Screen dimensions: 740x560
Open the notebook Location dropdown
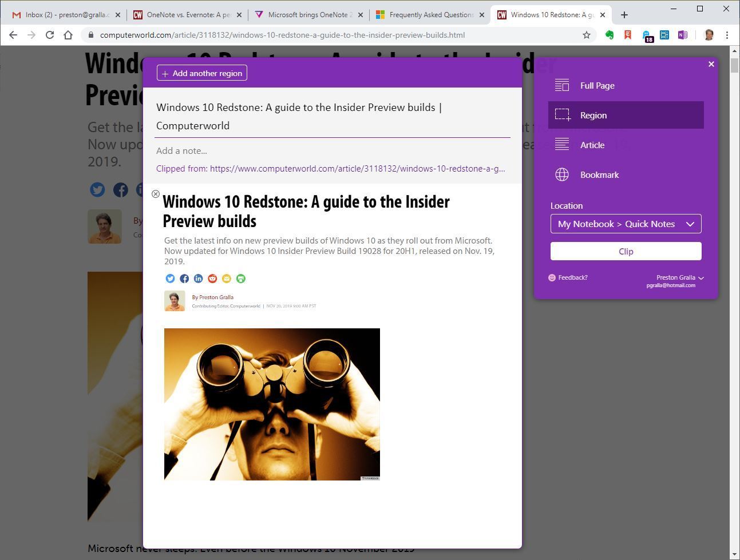pyautogui.click(x=626, y=224)
